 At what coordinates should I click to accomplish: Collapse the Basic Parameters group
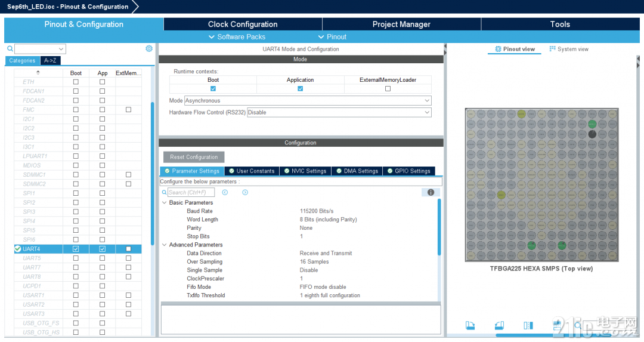click(x=165, y=203)
